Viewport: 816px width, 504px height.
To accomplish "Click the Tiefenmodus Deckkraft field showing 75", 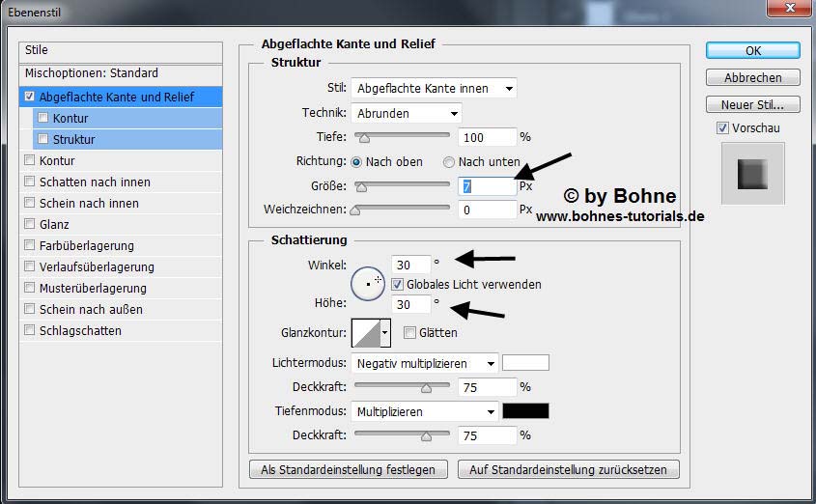I will point(488,435).
